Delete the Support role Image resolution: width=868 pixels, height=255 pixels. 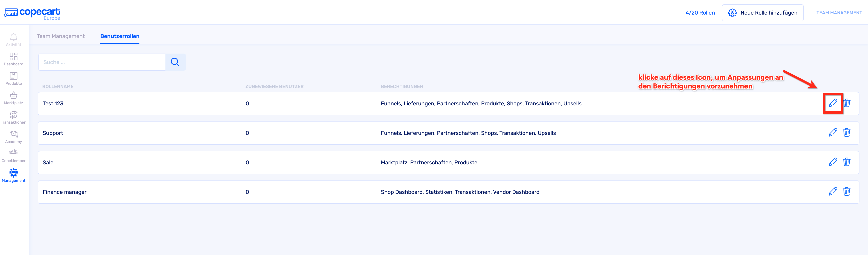[847, 133]
